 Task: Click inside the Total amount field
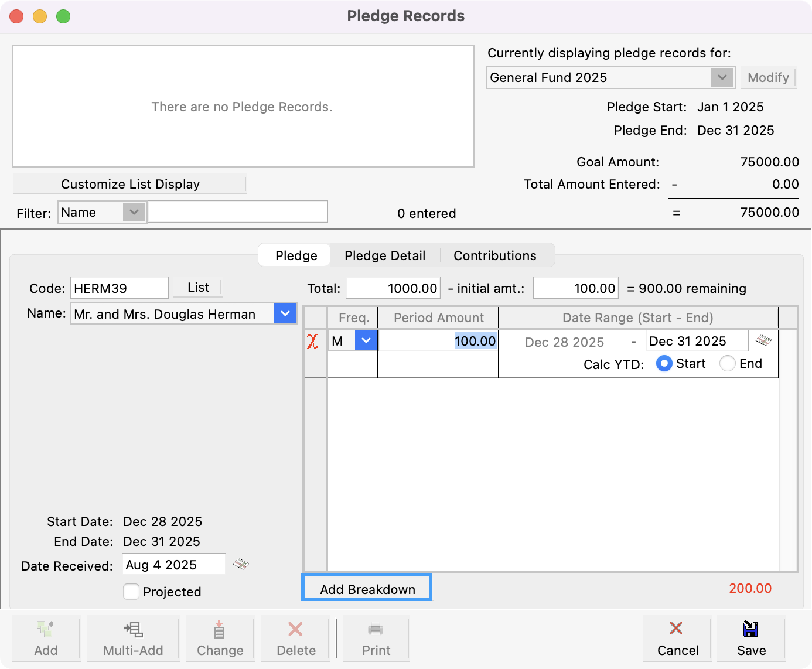click(x=392, y=288)
